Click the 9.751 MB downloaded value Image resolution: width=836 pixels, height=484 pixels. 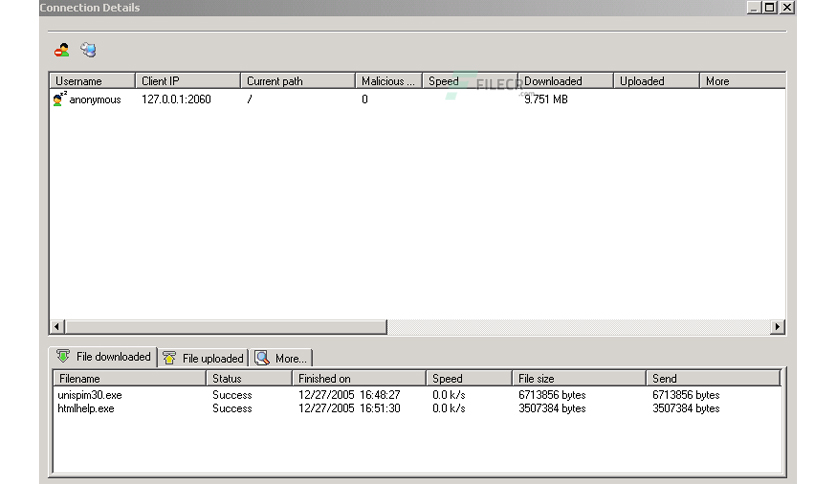(x=546, y=99)
